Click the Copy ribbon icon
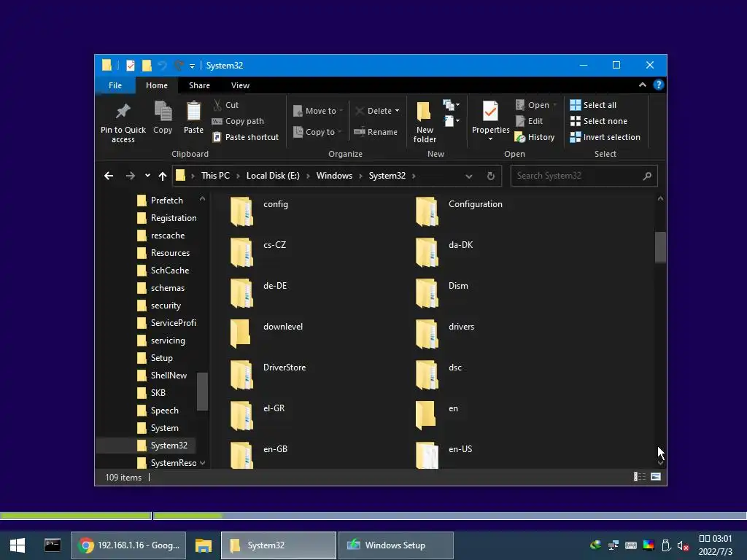Screen dimensions: 747x560 [x=163, y=117]
